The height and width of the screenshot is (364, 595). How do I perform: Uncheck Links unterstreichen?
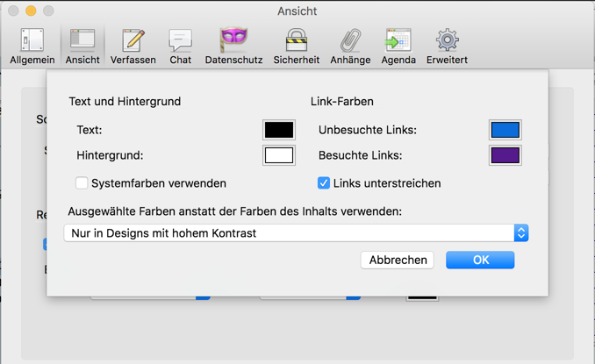pos(324,183)
